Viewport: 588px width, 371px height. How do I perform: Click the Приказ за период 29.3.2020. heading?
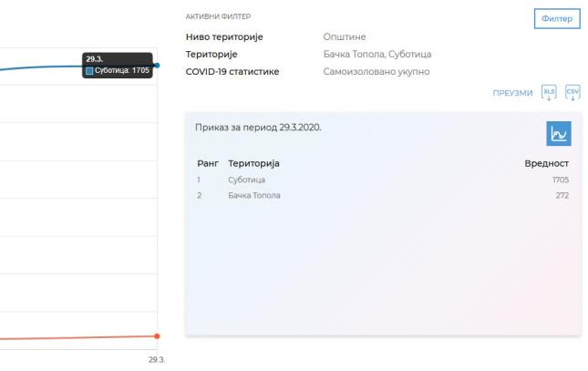(258, 127)
